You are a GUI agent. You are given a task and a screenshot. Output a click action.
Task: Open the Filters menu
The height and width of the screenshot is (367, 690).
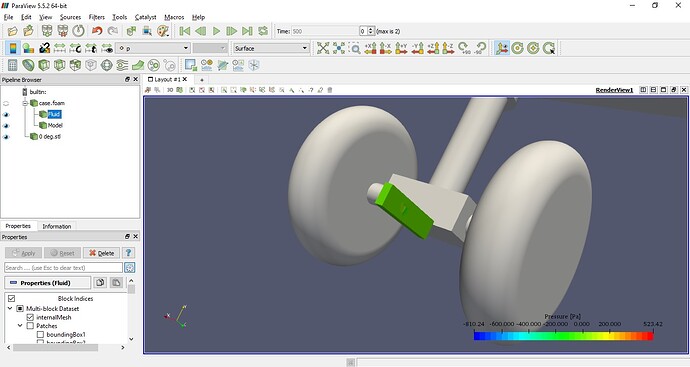coord(96,17)
